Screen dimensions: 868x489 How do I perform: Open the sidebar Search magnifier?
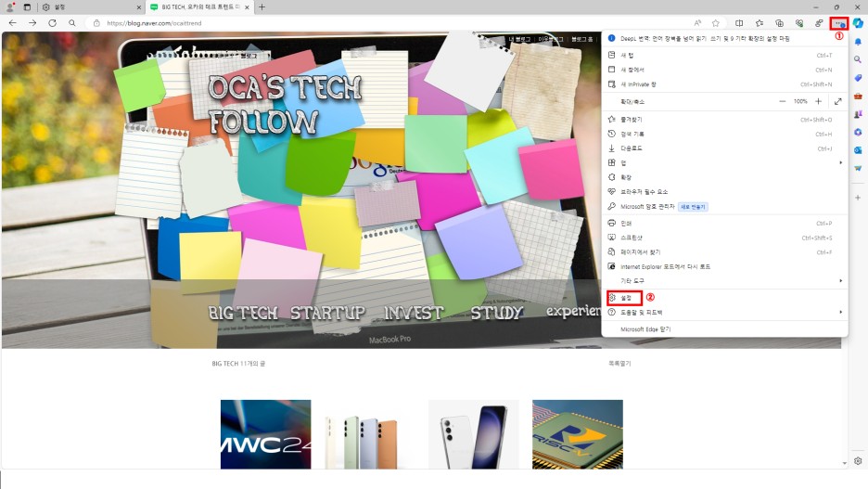858,59
